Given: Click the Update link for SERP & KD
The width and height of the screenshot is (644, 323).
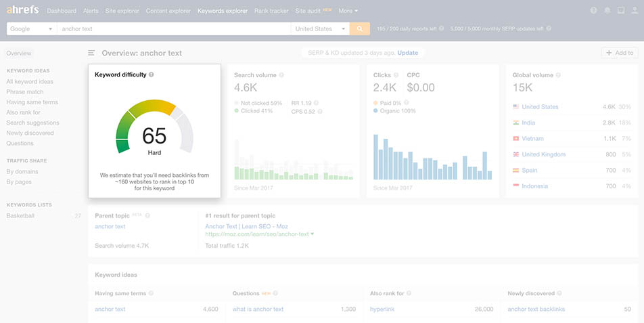Looking at the screenshot, I should pyautogui.click(x=408, y=53).
